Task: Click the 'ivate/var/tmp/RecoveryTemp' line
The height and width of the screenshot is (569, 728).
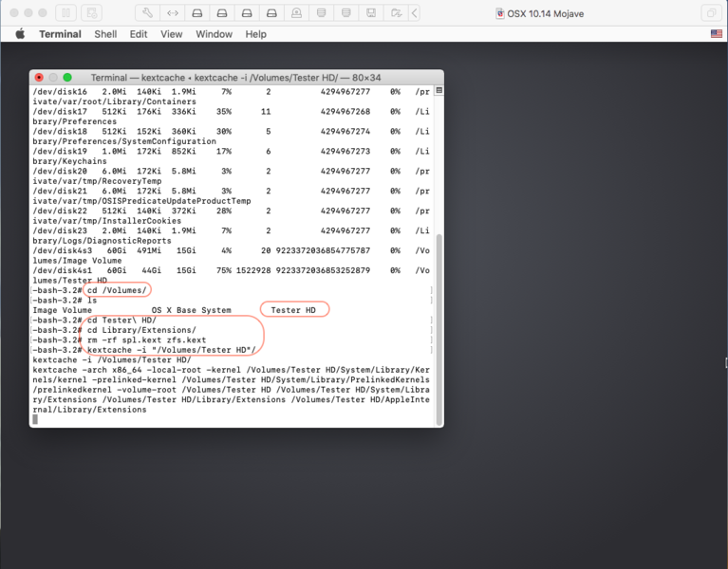Action: [97, 181]
